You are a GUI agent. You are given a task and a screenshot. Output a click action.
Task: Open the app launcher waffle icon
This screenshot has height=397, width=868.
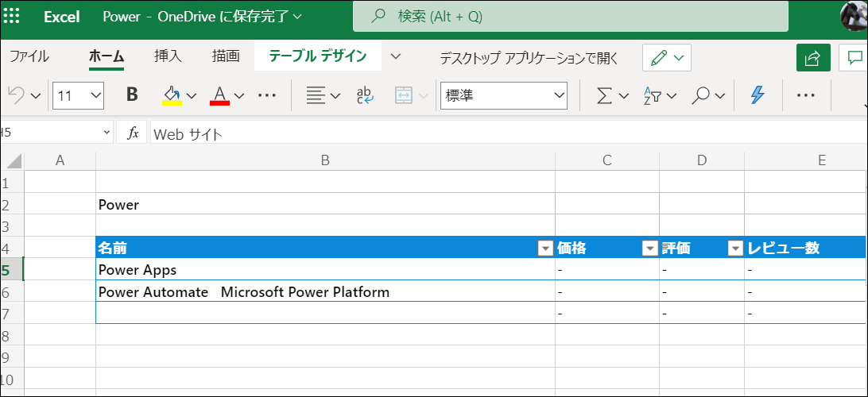[x=12, y=15]
